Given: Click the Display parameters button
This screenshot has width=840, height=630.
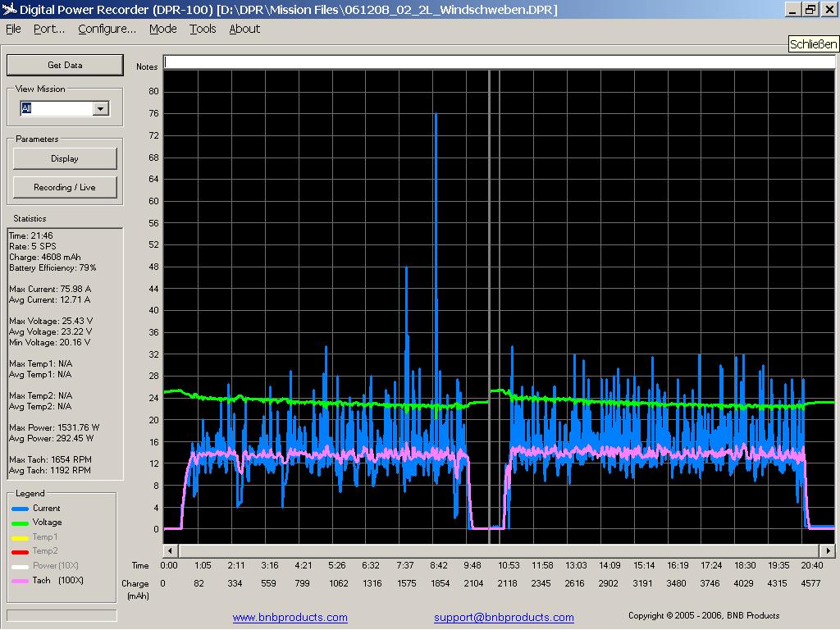Looking at the screenshot, I should [x=65, y=158].
